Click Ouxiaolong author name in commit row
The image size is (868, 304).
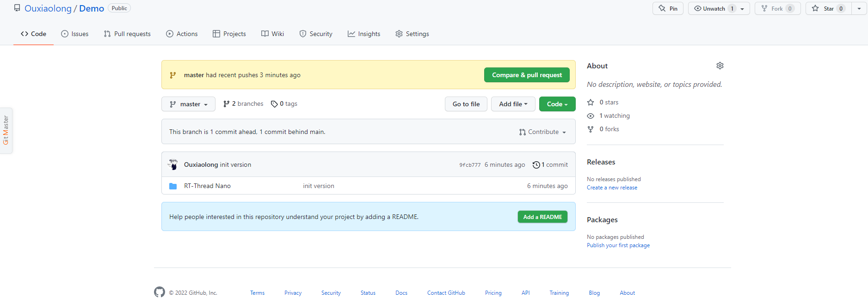tap(201, 164)
